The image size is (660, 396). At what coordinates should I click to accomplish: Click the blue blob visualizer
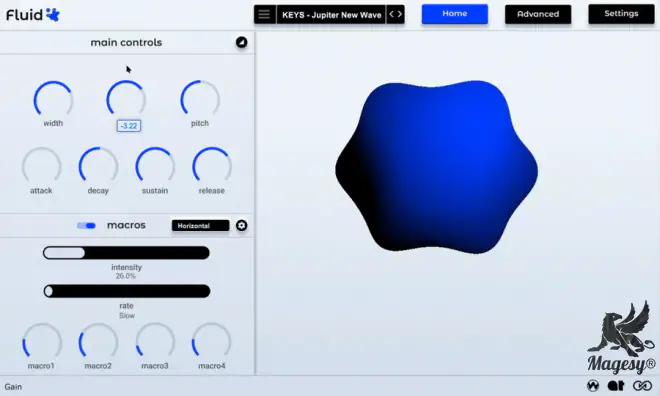point(436,167)
